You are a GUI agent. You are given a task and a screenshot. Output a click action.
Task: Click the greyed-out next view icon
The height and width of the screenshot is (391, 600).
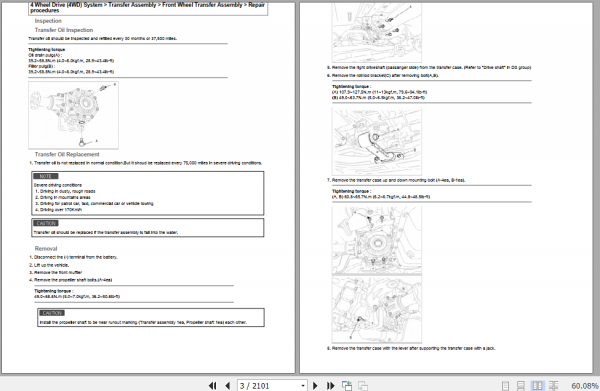(x=363, y=386)
